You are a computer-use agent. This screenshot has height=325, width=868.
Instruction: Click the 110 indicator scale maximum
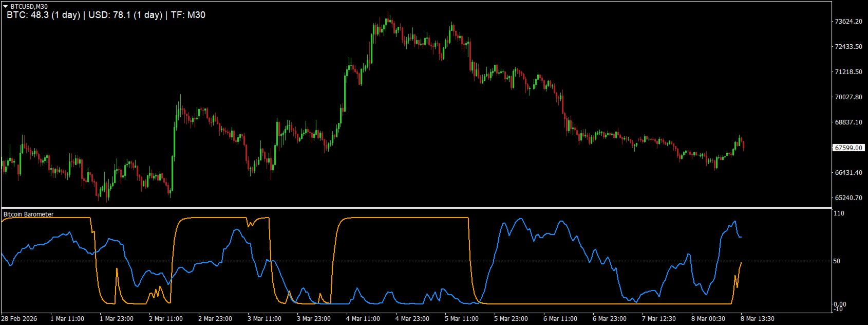(x=838, y=213)
